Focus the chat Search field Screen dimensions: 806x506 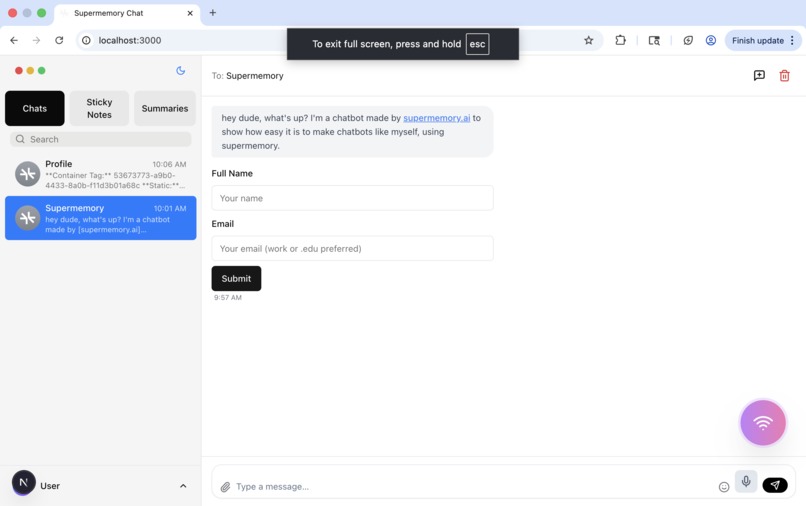point(101,139)
